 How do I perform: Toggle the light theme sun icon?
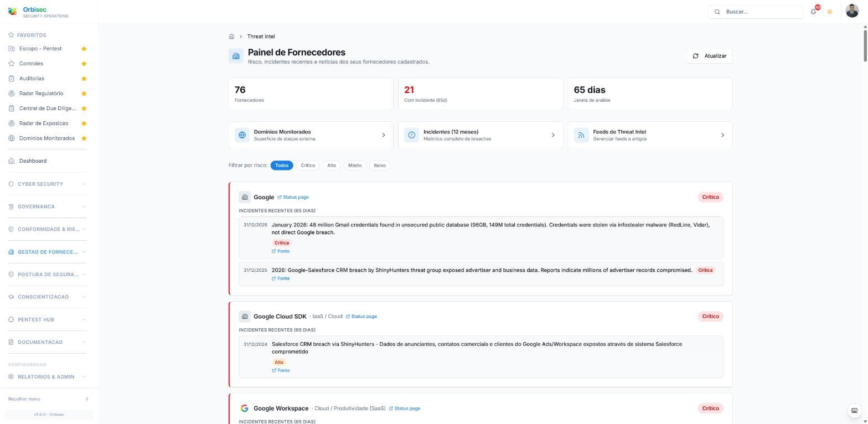[830, 12]
